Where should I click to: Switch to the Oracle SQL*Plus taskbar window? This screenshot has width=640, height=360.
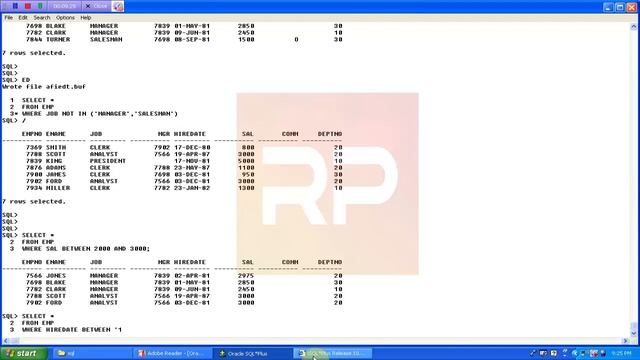pyautogui.click(x=252, y=353)
